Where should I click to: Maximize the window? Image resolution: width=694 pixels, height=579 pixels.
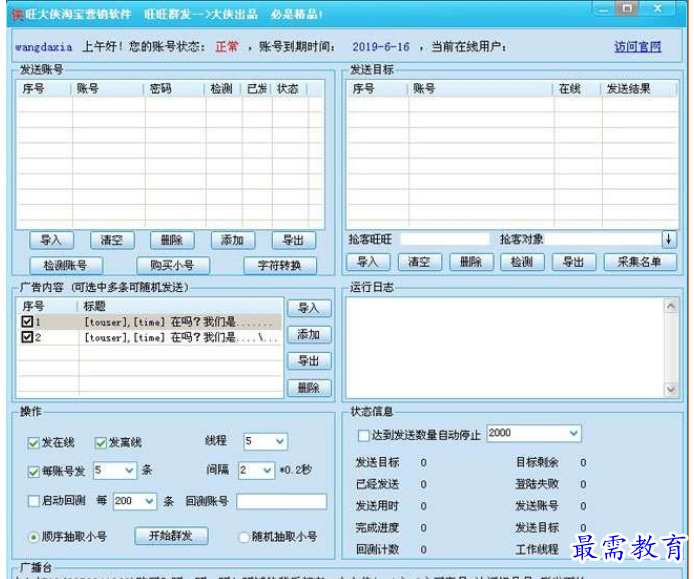[x=628, y=8]
